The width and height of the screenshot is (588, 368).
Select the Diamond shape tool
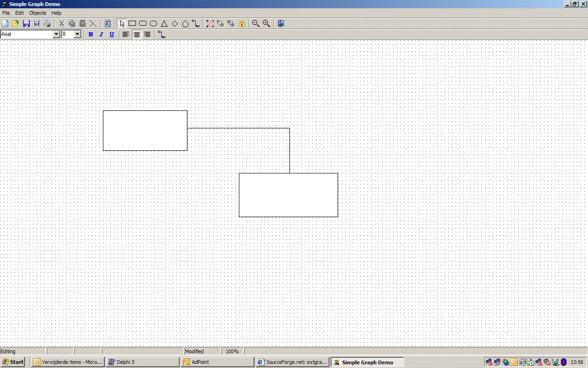click(x=175, y=23)
